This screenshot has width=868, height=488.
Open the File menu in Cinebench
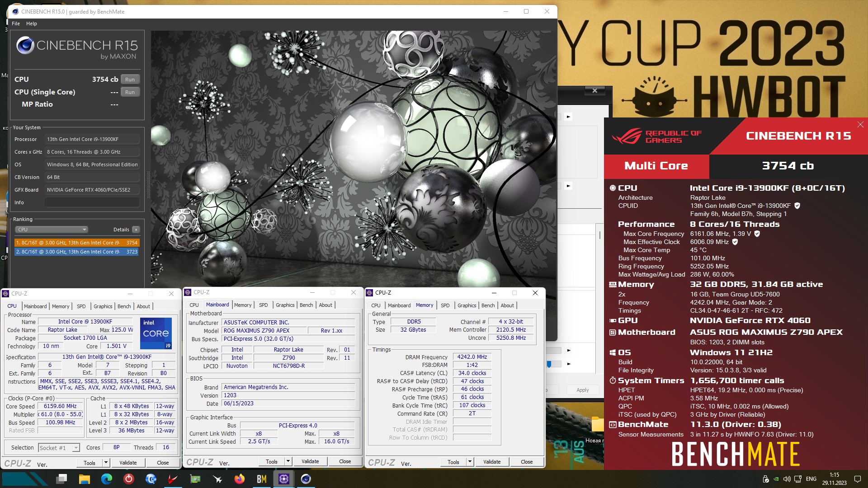[x=16, y=23]
